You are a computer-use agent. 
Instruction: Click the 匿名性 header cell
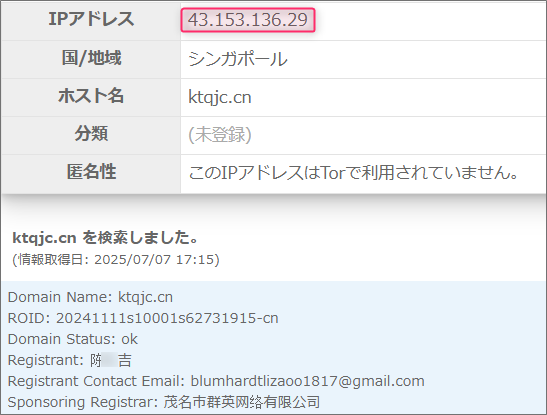pyautogui.click(x=91, y=172)
